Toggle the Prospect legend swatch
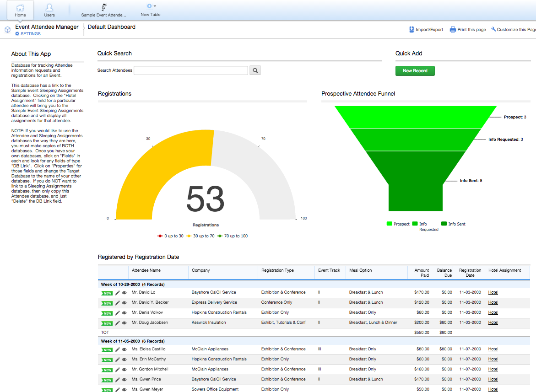The height and width of the screenshot is (392, 536). click(x=390, y=224)
